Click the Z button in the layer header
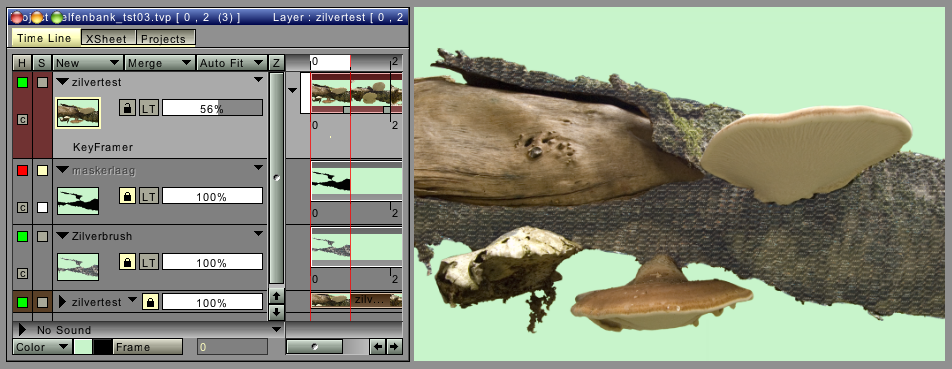 pos(276,63)
